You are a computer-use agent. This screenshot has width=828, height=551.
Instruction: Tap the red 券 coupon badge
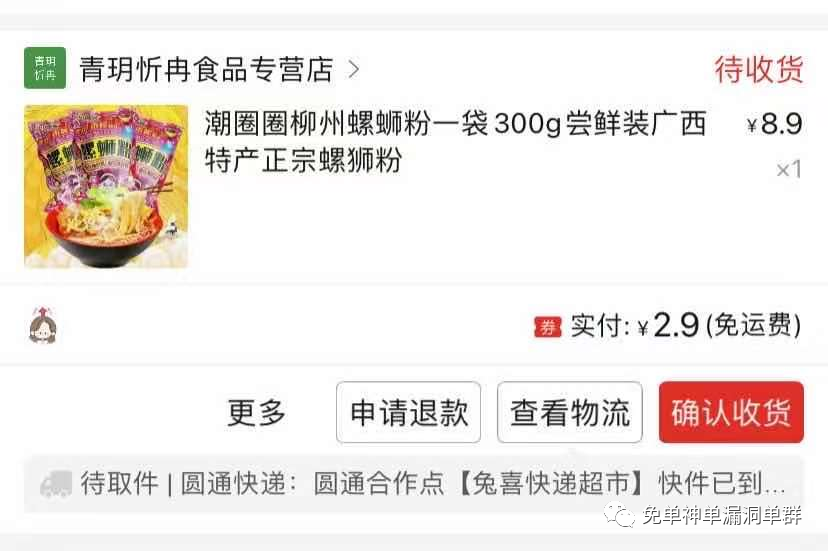(548, 327)
